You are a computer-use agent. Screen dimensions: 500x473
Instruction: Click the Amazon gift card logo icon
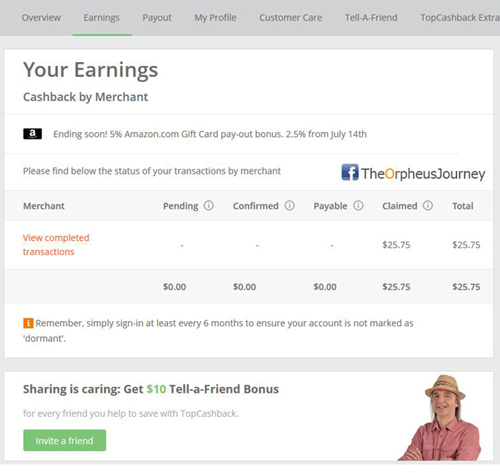click(x=32, y=134)
